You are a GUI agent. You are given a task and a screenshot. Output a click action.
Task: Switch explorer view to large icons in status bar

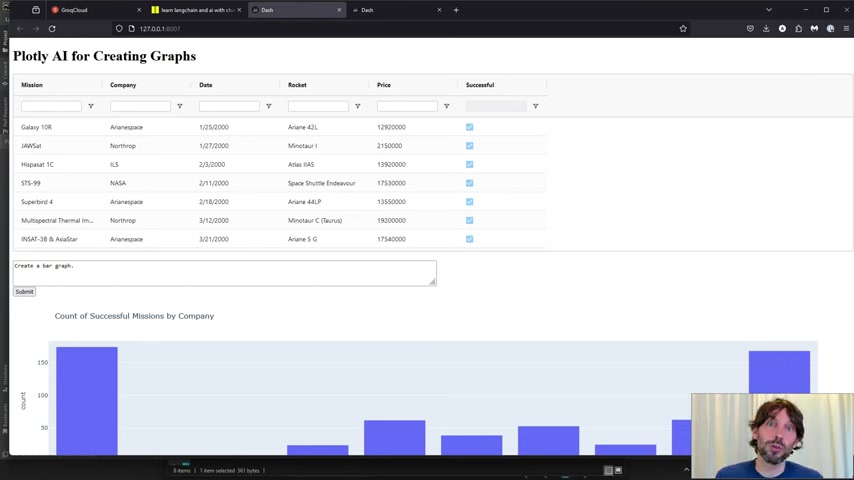(x=618, y=470)
